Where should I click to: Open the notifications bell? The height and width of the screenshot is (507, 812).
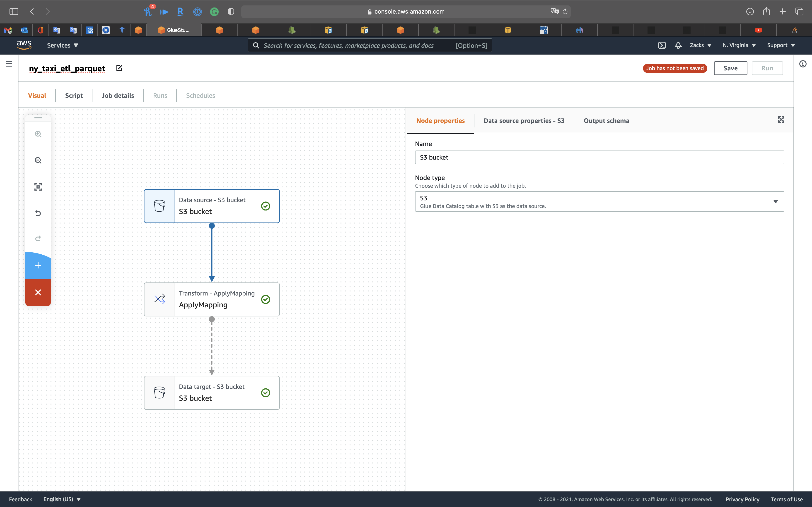(678, 45)
